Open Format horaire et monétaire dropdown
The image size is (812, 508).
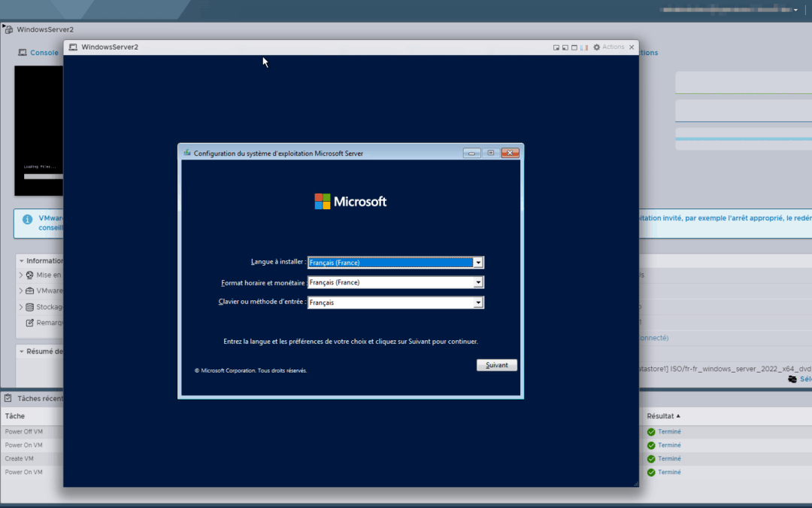tap(478, 282)
